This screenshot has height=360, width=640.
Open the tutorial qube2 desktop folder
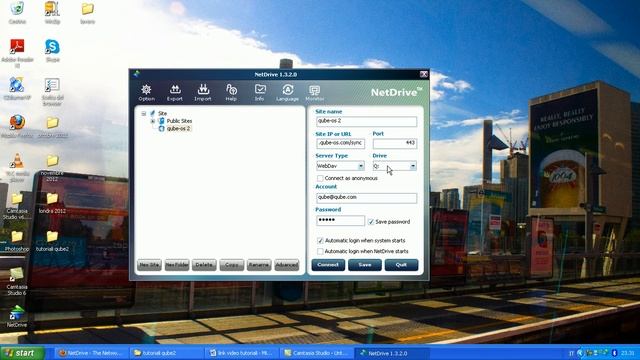click(x=52, y=241)
